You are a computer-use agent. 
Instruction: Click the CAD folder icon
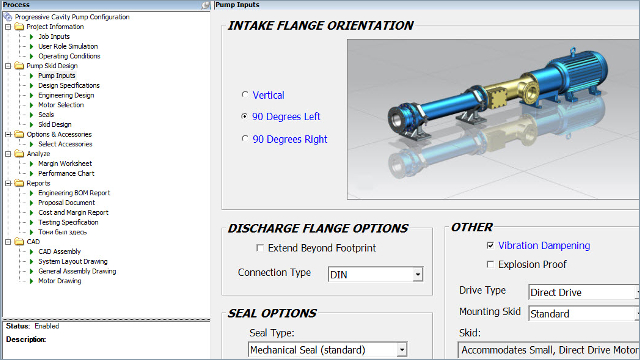19,242
